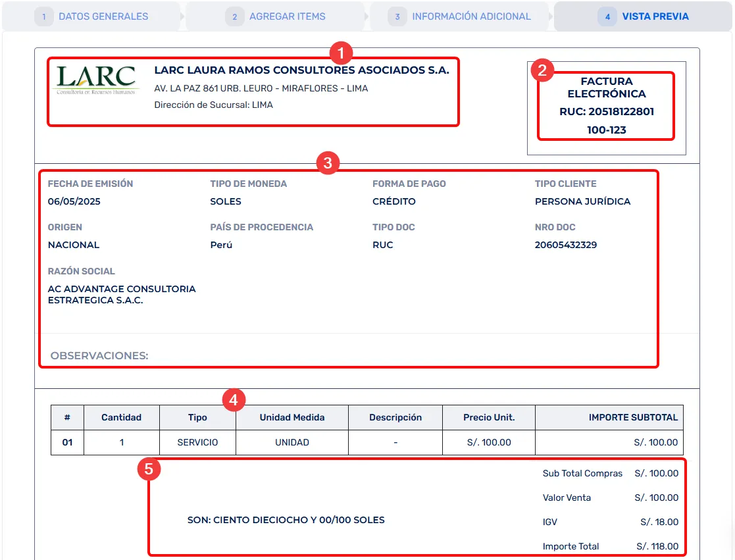Click the Importe Total amount S/. 118.00

pos(657,546)
